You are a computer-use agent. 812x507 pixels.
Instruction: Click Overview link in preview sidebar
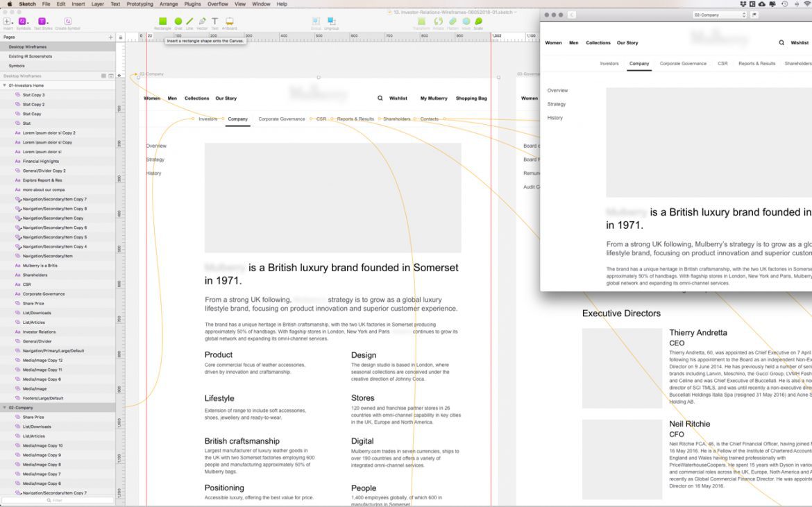557,91
